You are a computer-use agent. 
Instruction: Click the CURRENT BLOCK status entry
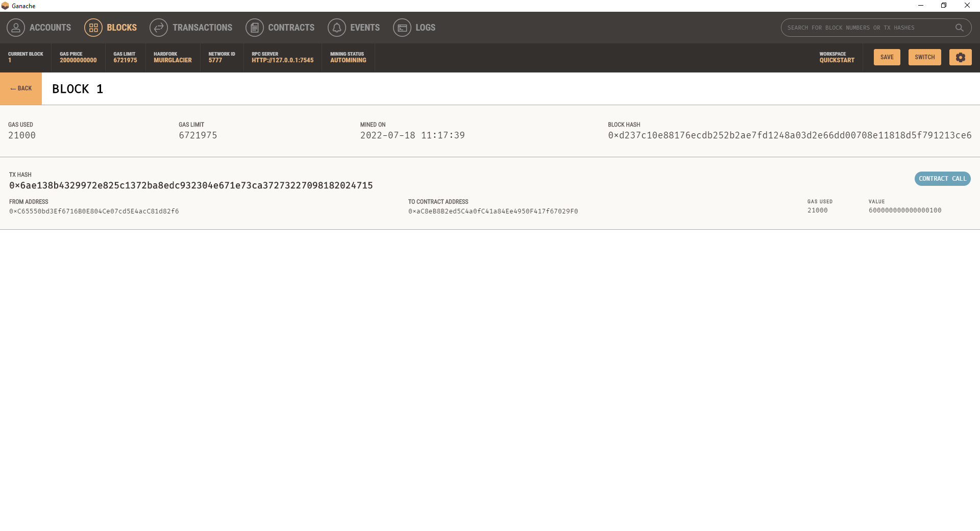26,57
